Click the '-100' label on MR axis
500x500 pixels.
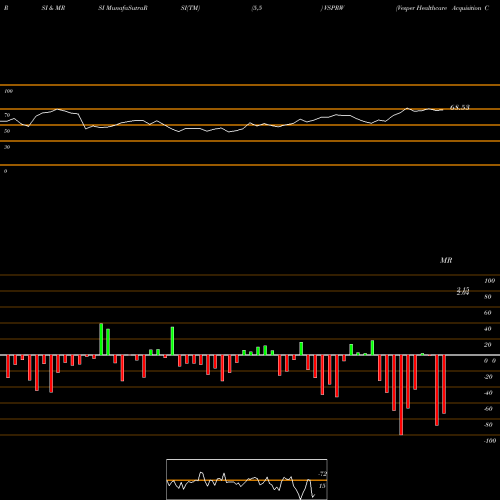(x=490, y=441)
